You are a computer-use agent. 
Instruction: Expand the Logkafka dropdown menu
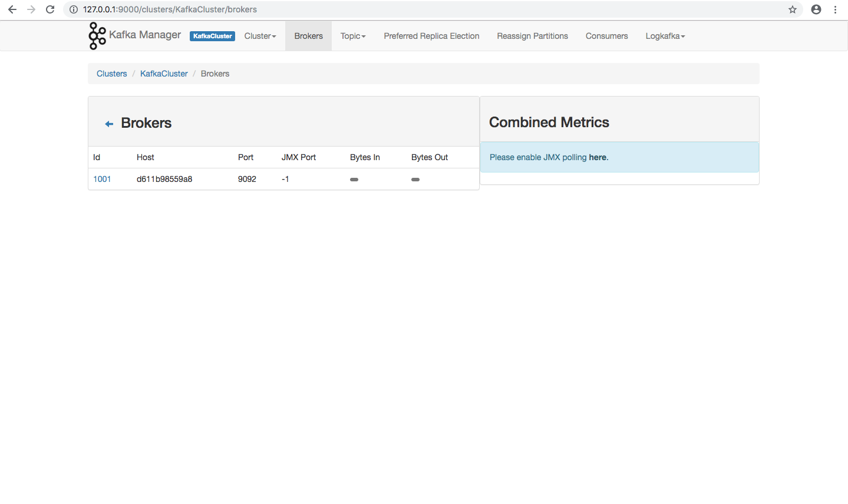point(665,36)
